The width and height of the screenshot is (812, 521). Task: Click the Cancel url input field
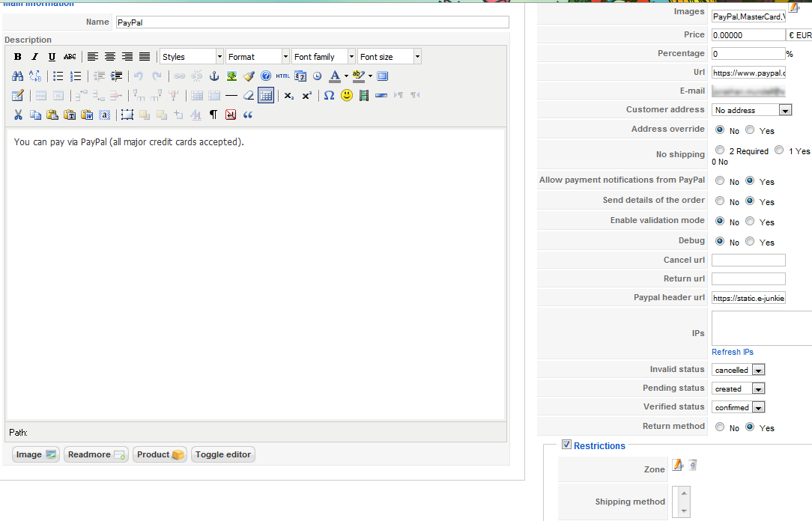coord(748,260)
